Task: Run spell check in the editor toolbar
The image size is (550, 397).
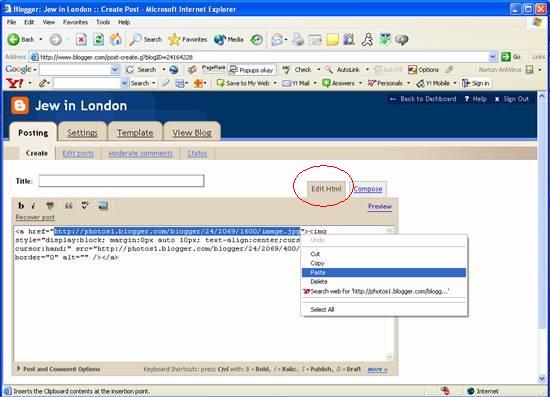Action: coord(85,206)
